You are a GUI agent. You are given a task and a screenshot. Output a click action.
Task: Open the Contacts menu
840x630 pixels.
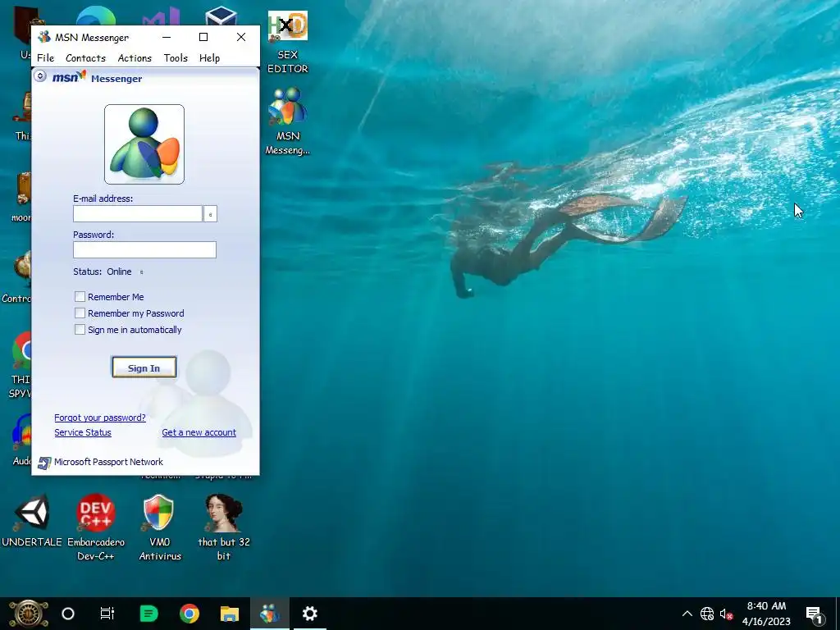click(x=85, y=58)
